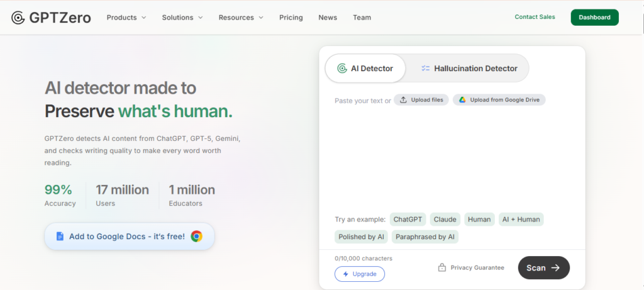Click the "Preserve what's human." heading
The width and height of the screenshot is (644, 290).
pos(138,111)
